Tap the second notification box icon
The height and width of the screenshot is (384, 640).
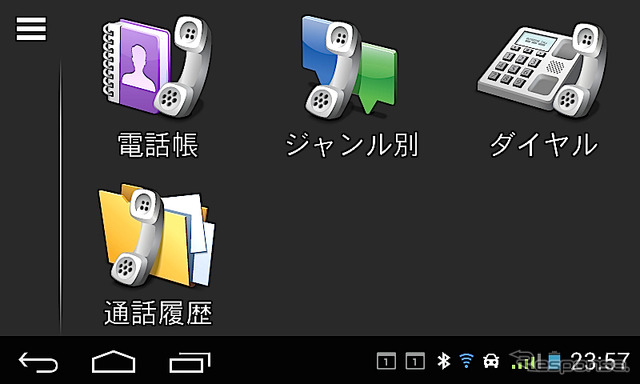point(415,361)
